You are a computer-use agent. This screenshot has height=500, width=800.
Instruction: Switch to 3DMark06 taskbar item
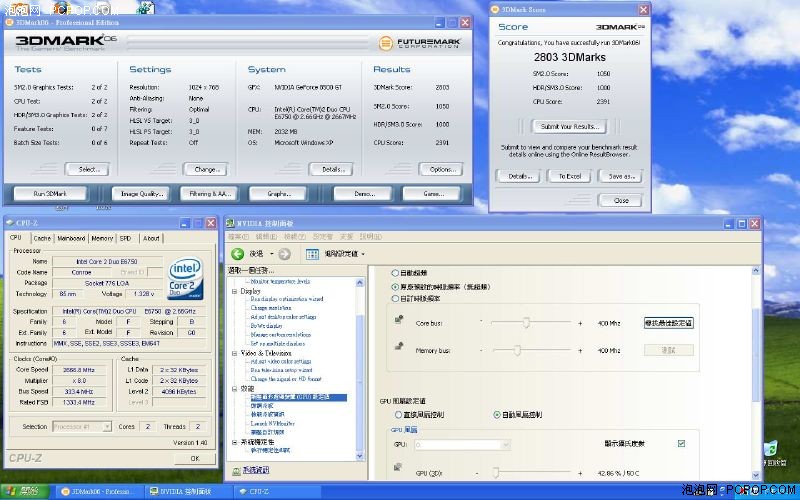click(x=98, y=491)
